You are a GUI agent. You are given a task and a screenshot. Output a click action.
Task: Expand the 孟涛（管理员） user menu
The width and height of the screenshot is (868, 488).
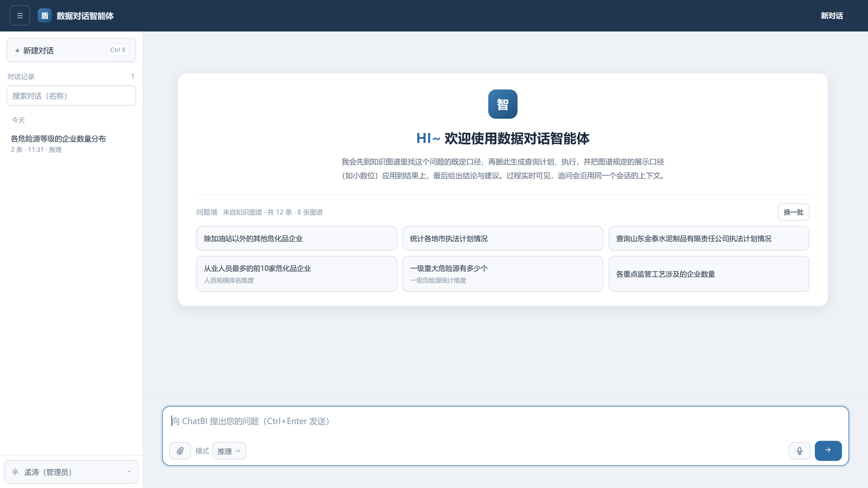tap(71, 472)
